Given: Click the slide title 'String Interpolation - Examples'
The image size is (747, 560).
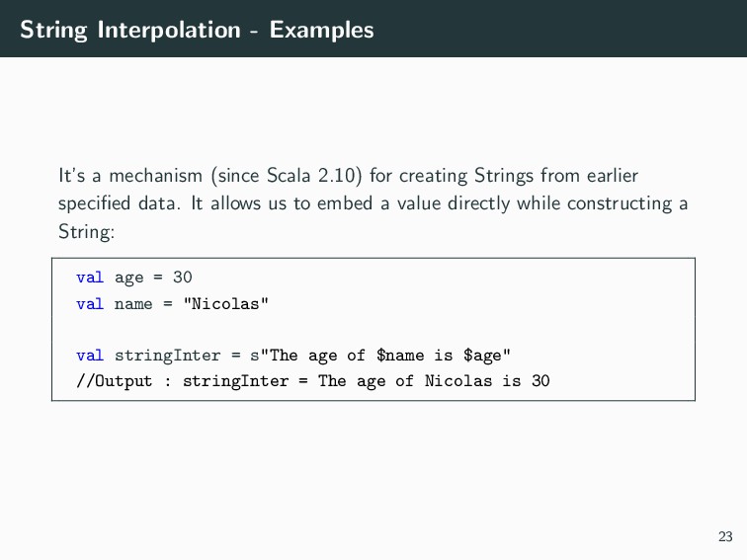Looking at the screenshot, I should 197,30.
